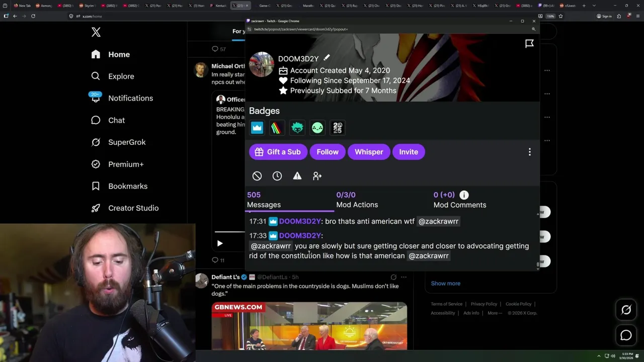Click the Gift a Sub button
This screenshot has width=644, height=362.
[278, 152]
